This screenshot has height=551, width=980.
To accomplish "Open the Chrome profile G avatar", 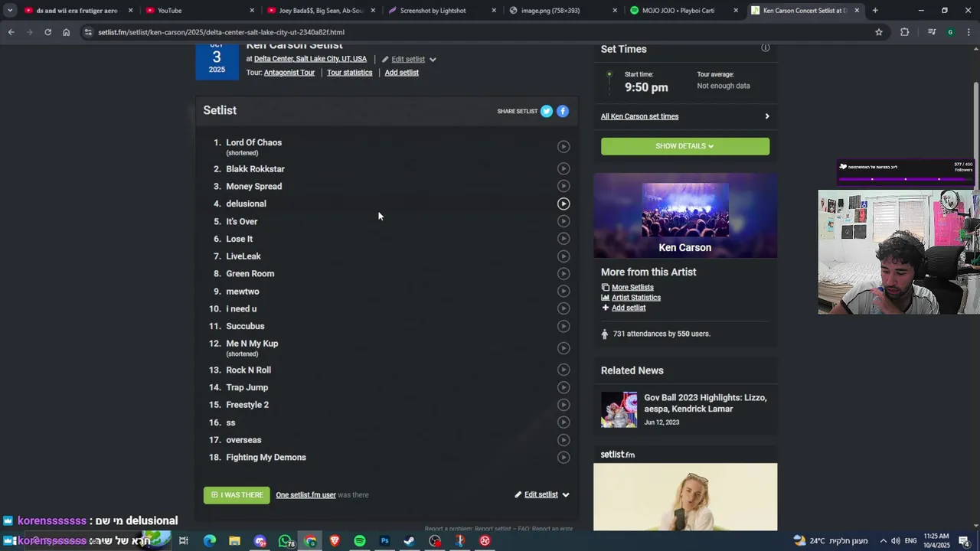I will pos(950,32).
